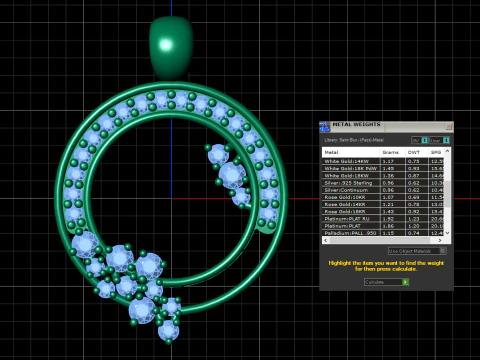Viewport: 480px width, 360px height.
Task: Click the Grams column header
Action: tap(392, 152)
